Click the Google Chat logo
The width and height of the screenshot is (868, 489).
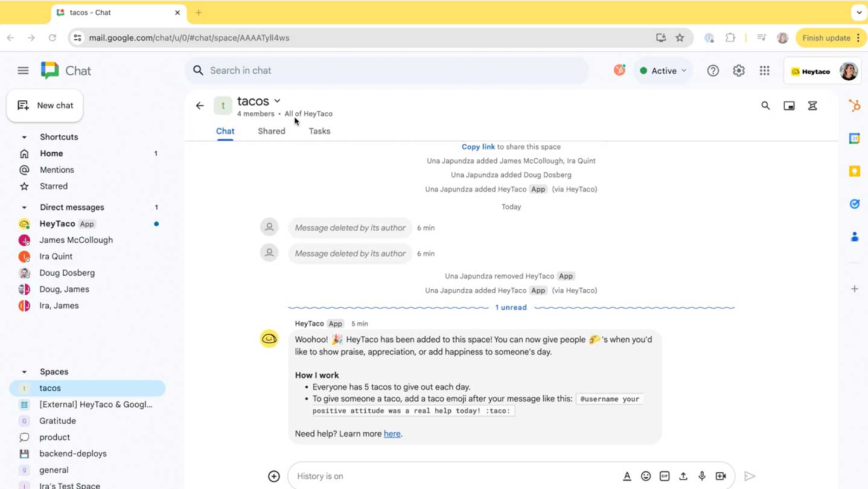tap(66, 71)
